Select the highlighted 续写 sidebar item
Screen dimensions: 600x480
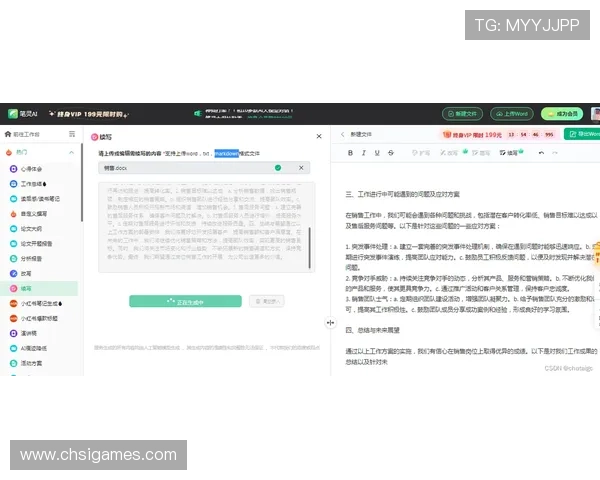tap(39, 288)
